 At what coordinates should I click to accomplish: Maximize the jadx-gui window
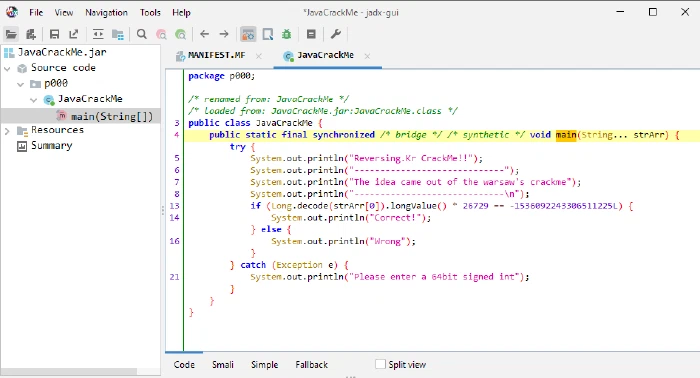653,12
